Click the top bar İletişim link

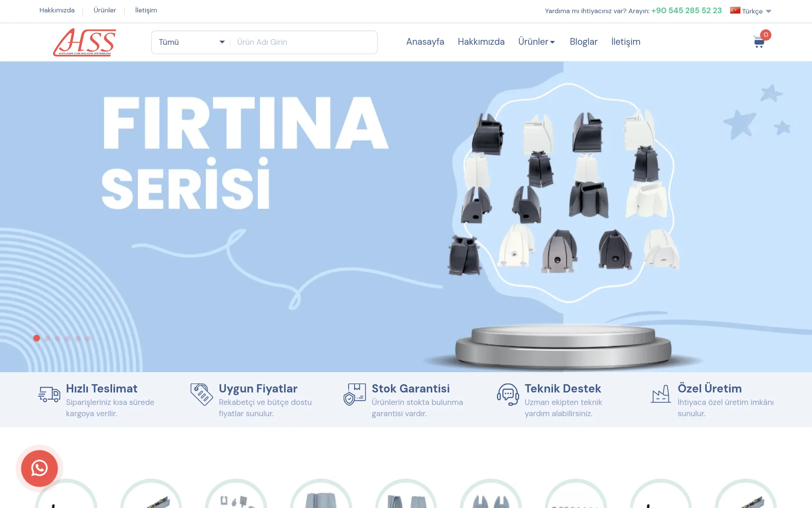point(146,10)
